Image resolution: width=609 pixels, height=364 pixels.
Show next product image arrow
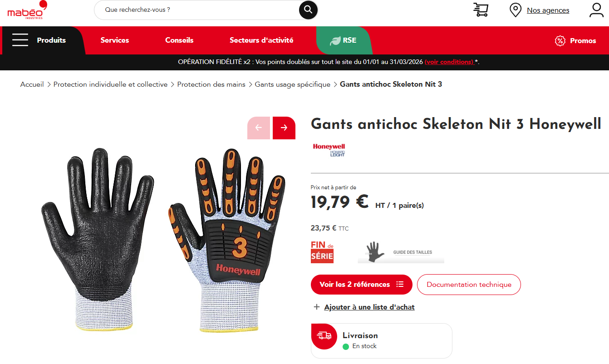(x=284, y=128)
